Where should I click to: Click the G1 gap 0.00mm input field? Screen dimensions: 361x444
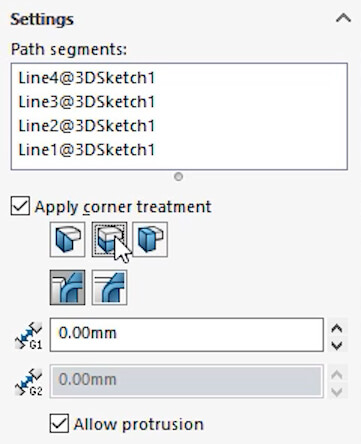pyautogui.click(x=187, y=335)
